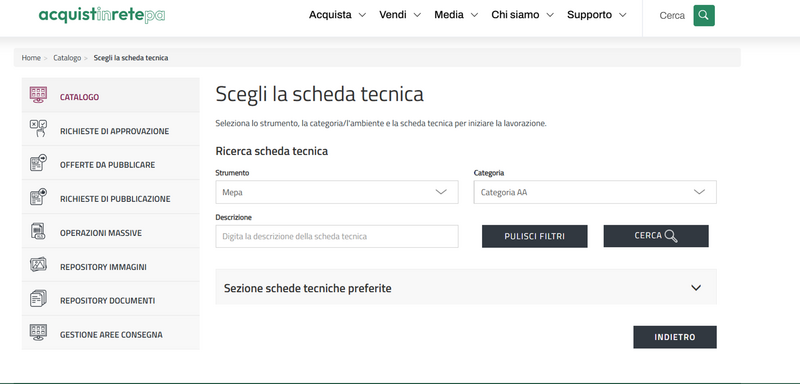Click the Richieste di pubblicazione icon

pos(38,196)
